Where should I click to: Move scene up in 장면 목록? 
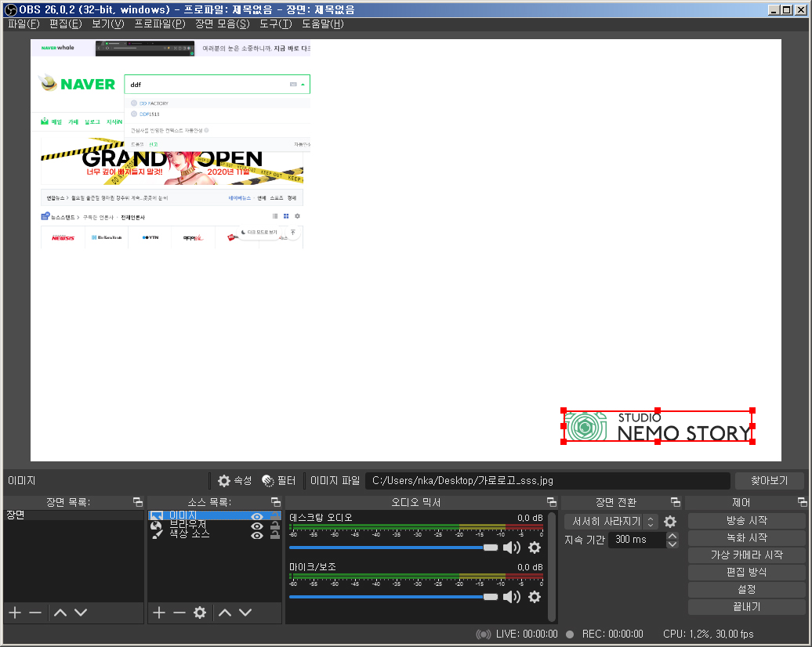[x=60, y=613]
